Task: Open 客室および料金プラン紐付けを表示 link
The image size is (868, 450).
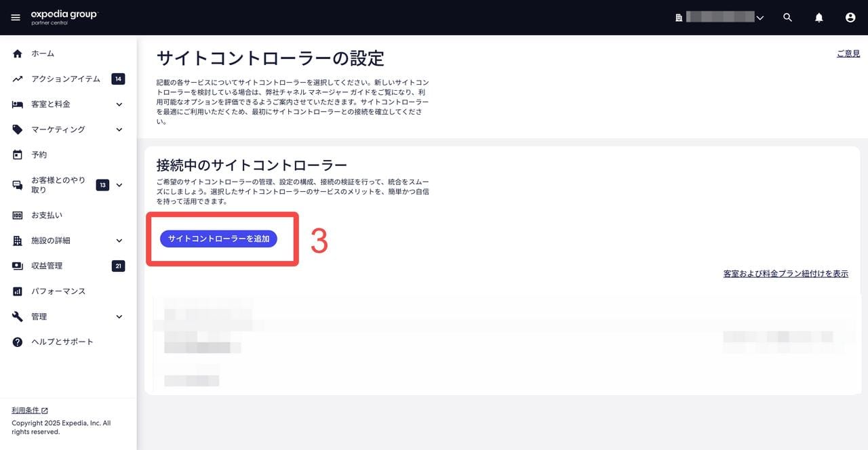Action: point(785,274)
